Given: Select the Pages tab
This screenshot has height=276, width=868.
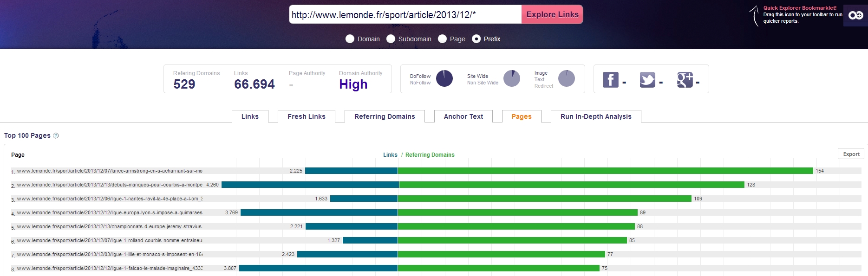Looking at the screenshot, I should coord(522,116).
